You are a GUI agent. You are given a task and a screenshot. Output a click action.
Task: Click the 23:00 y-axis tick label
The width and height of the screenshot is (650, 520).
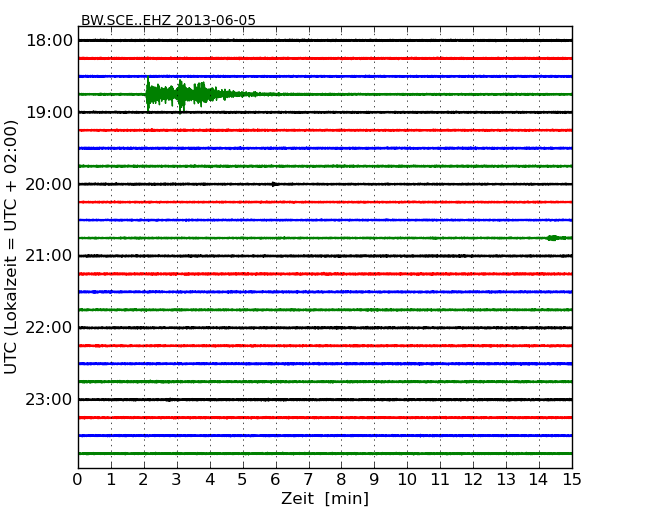(49, 399)
